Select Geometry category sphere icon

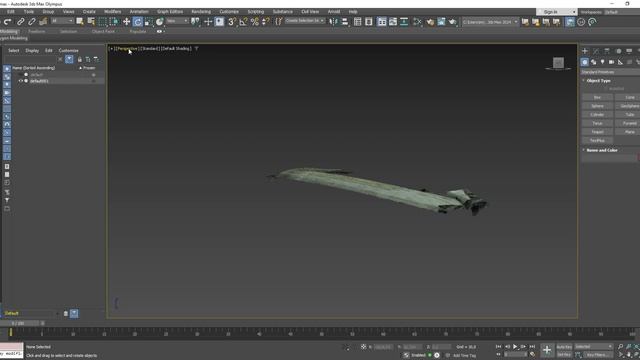(x=584, y=62)
